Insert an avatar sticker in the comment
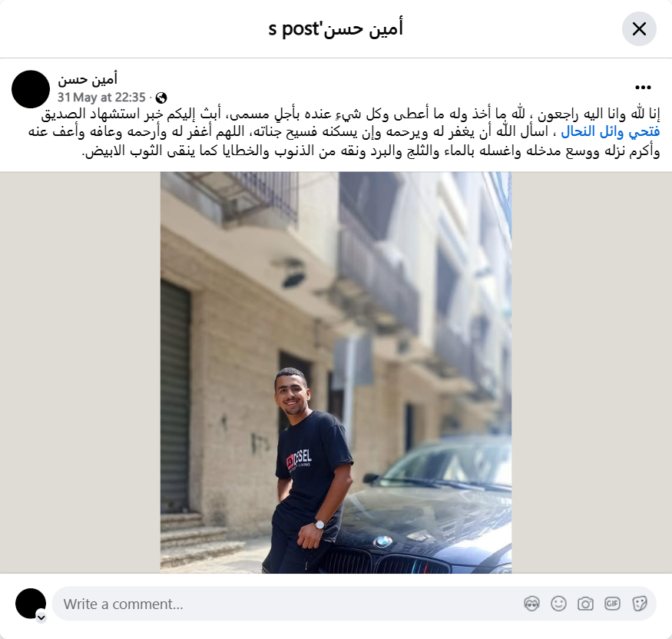The width and height of the screenshot is (672, 639). (531, 604)
